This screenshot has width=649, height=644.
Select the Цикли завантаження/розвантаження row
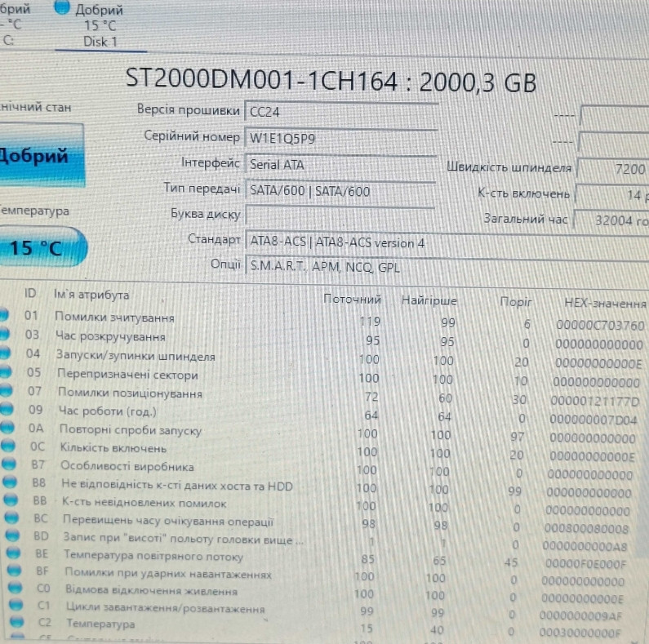[x=313, y=611]
